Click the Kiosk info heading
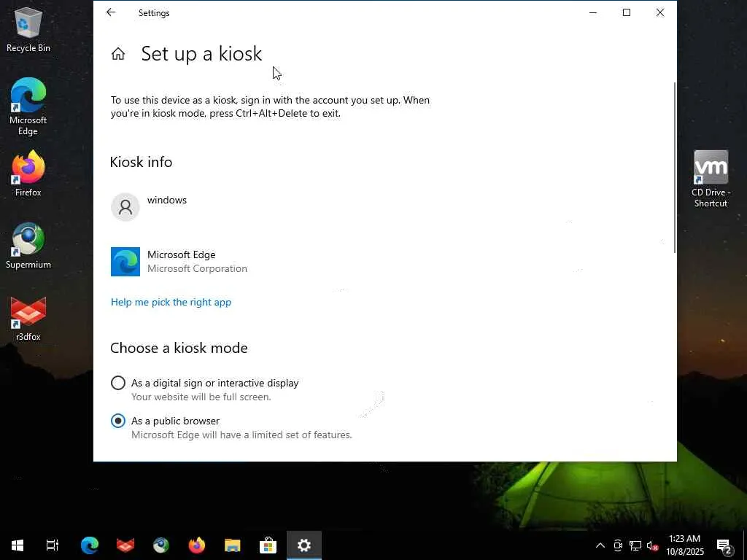The image size is (747, 560). click(x=141, y=162)
